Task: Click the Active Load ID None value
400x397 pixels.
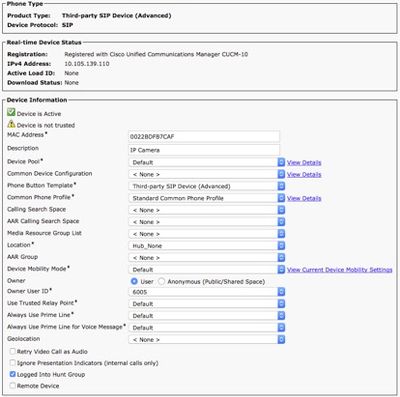Action: (71, 73)
